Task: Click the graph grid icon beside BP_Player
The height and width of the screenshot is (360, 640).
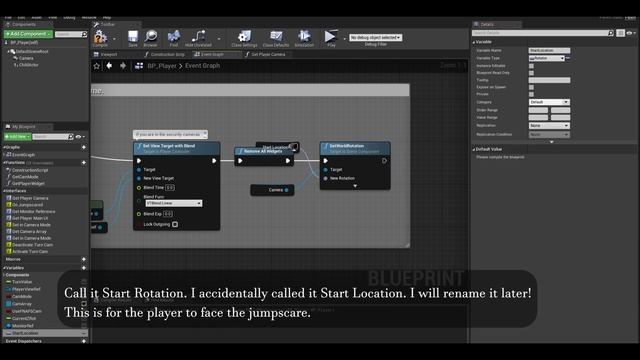Action: tap(139, 66)
